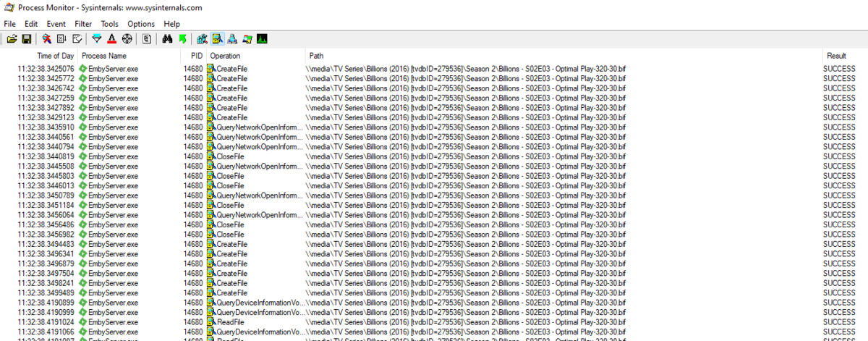
Task: Click the path cell of event 11:32:38.3440561
Action: (x=467, y=137)
